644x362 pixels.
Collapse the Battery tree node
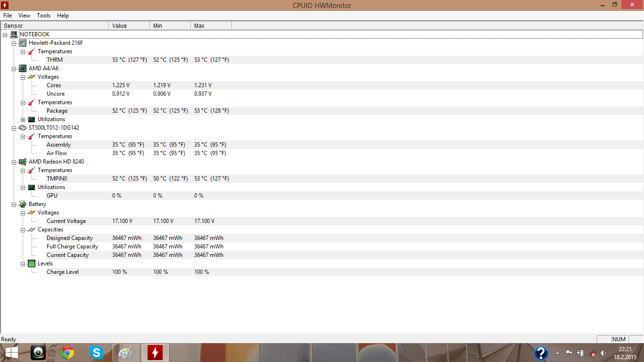(14, 205)
